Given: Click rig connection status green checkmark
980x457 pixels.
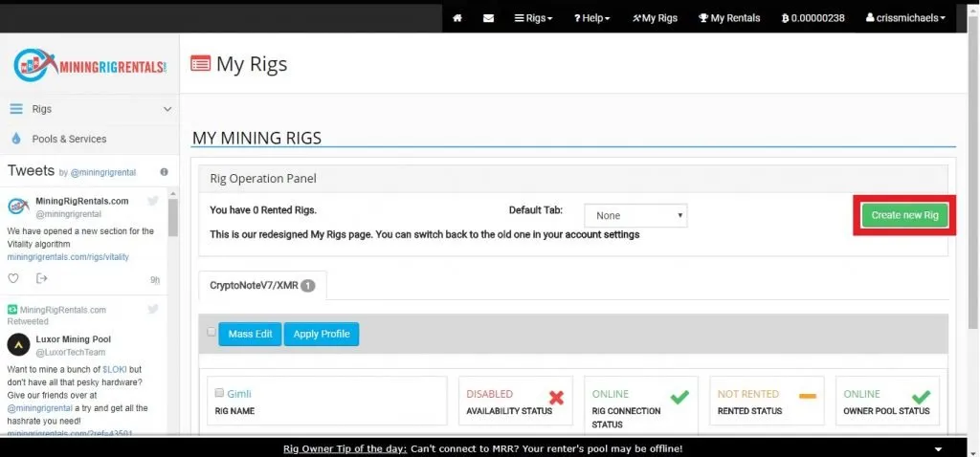Looking at the screenshot, I should [x=679, y=397].
